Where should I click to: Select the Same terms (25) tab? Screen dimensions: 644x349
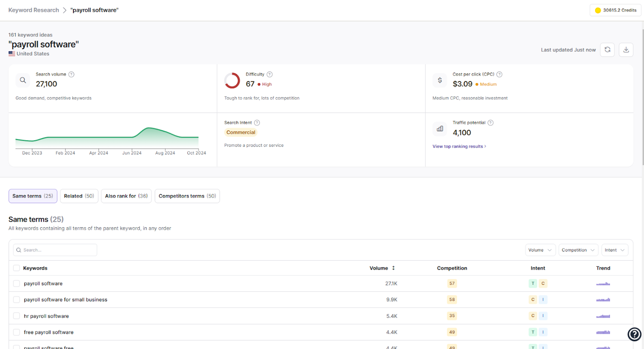33,196
